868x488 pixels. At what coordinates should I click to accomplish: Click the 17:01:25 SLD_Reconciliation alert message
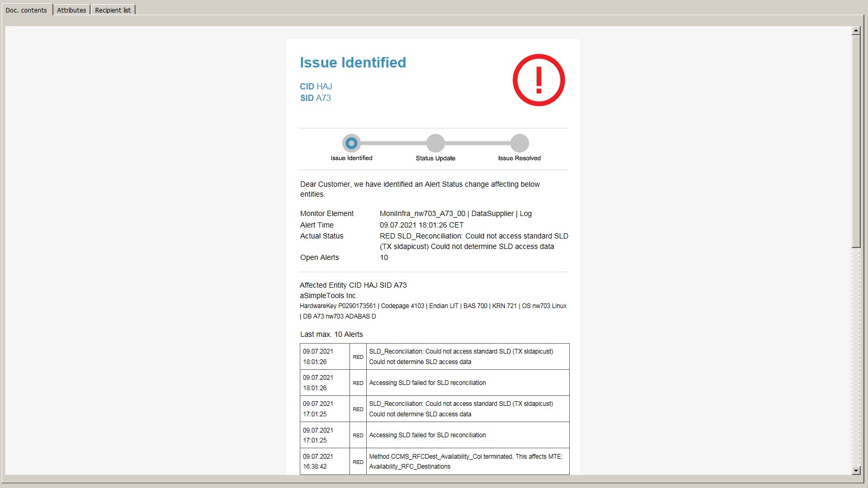point(461,409)
